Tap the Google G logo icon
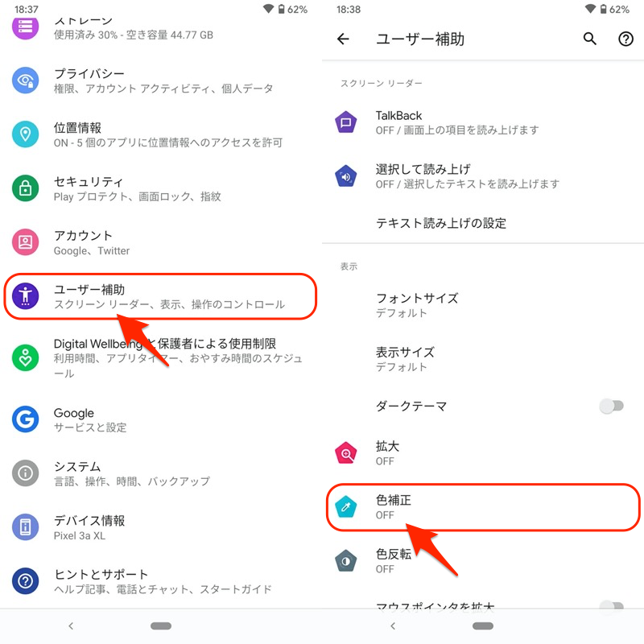The image size is (644, 644). point(26,419)
